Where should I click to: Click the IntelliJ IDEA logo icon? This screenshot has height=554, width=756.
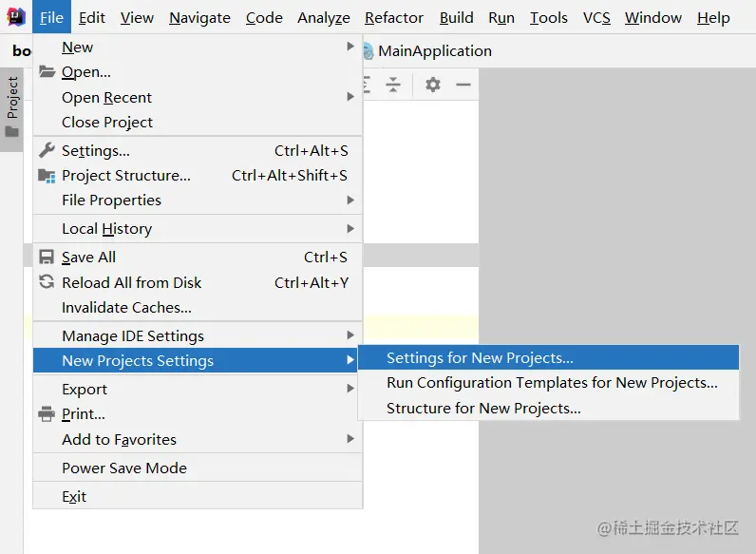tap(16, 17)
